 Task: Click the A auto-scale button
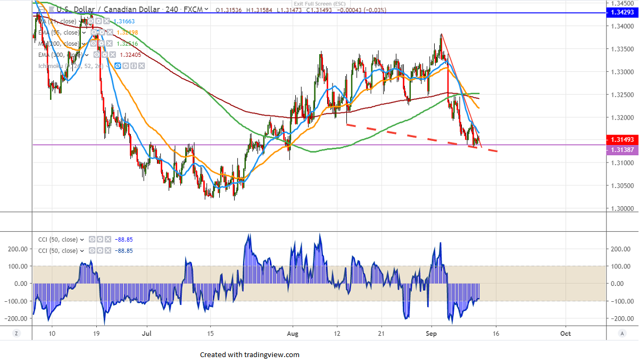pos(622,333)
